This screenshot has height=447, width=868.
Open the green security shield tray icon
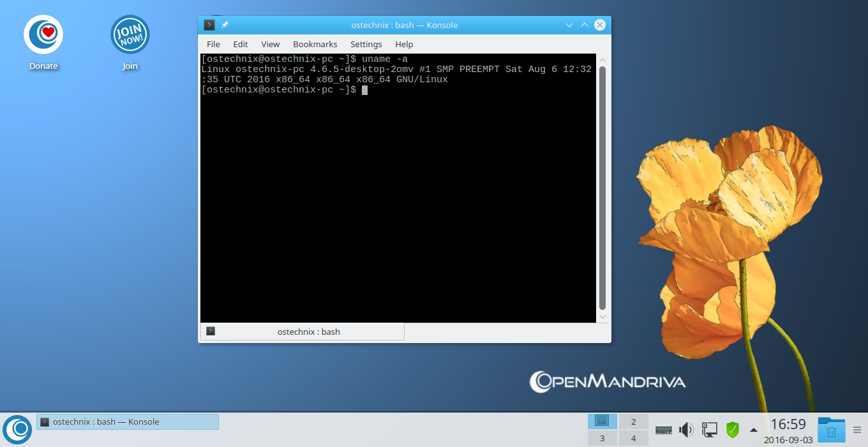click(733, 429)
